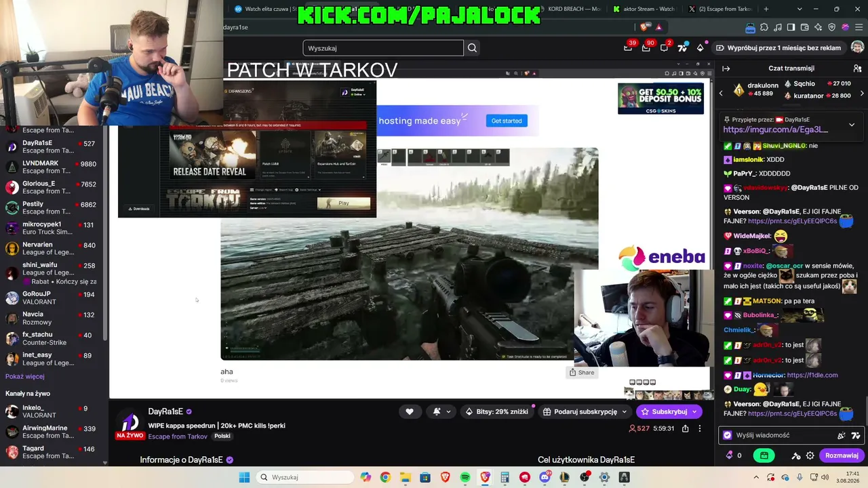Open user profile avatar menu
Image resolution: width=868 pixels, height=488 pixels.
(857, 47)
